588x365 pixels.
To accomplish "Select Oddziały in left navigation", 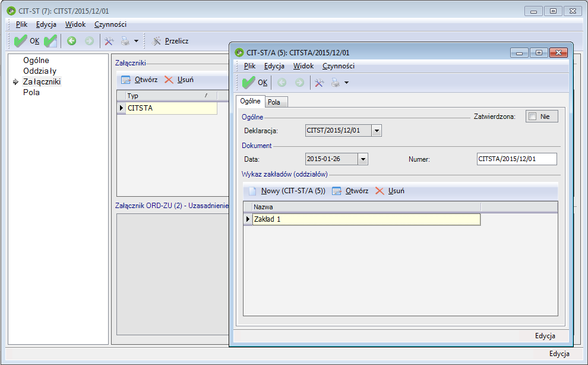I will coord(40,71).
